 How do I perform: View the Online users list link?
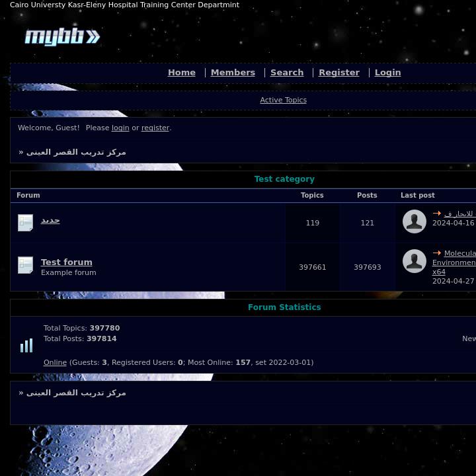click(55, 363)
